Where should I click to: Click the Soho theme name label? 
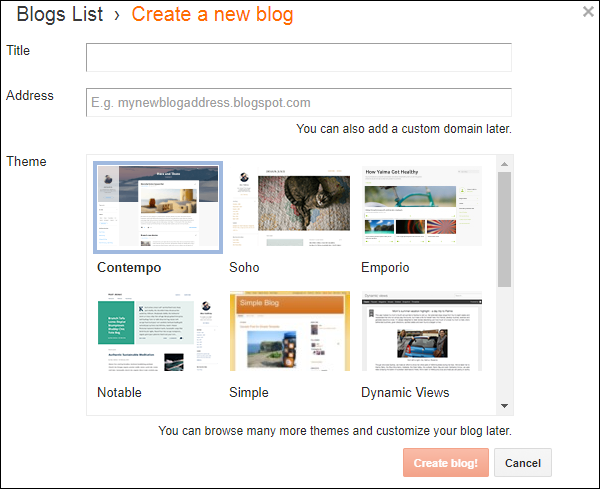pyautogui.click(x=244, y=268)
